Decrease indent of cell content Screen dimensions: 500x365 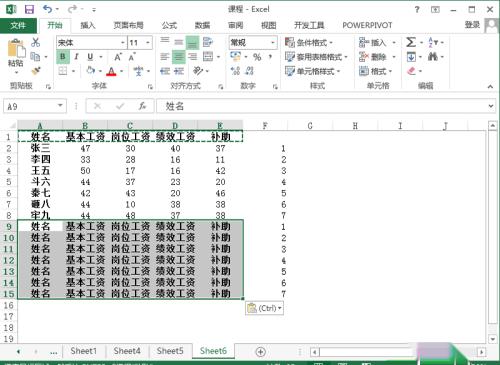pos(165,71)
